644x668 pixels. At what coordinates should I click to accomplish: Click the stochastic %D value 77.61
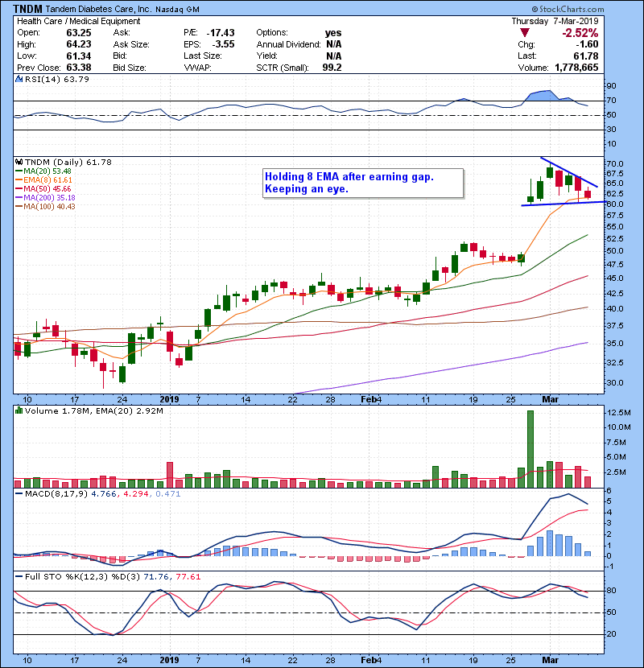click(x=188, y=577)
